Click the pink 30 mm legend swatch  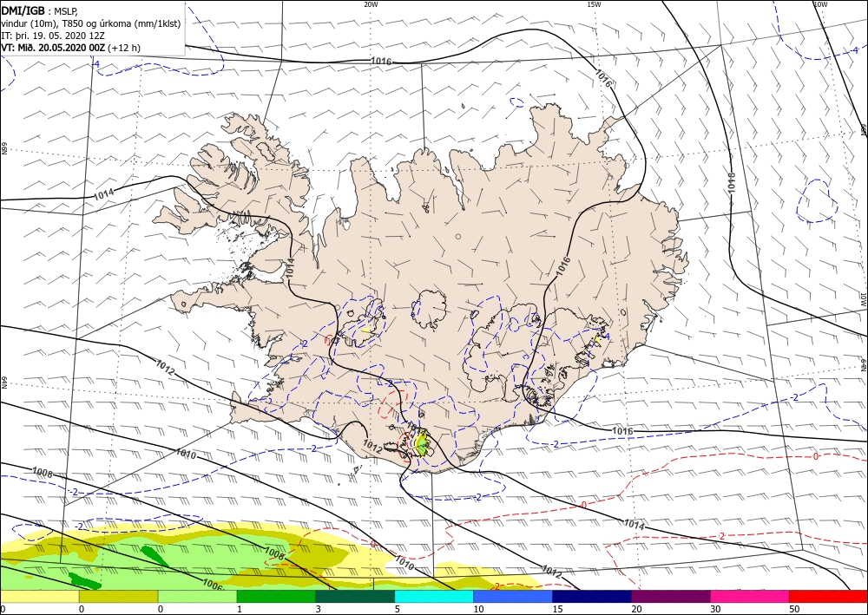[x=750, y=596]
